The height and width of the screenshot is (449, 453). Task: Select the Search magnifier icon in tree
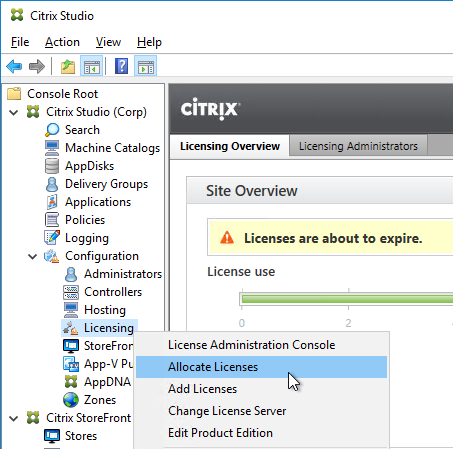click(52, 130)
